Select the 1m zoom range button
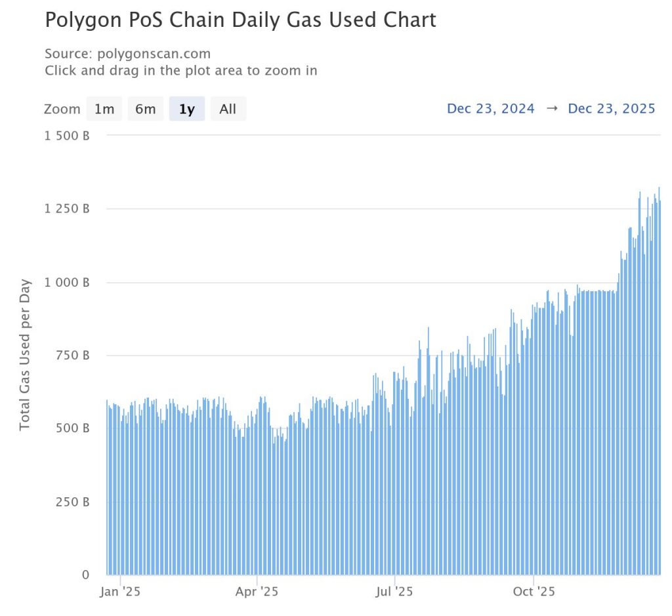This screenshot has width=672, height=616. 104,109
